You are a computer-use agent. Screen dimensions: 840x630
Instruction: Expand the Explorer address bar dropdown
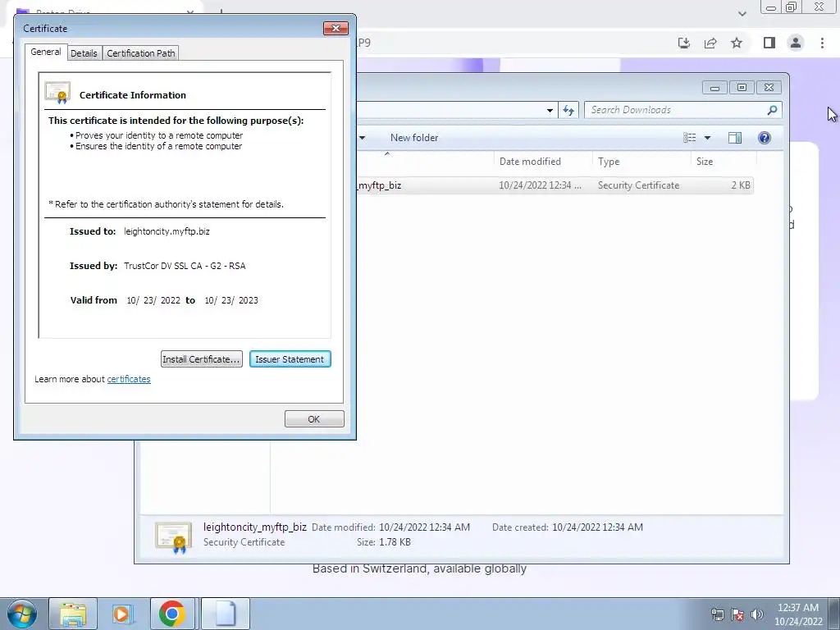(x=550, y=111)
